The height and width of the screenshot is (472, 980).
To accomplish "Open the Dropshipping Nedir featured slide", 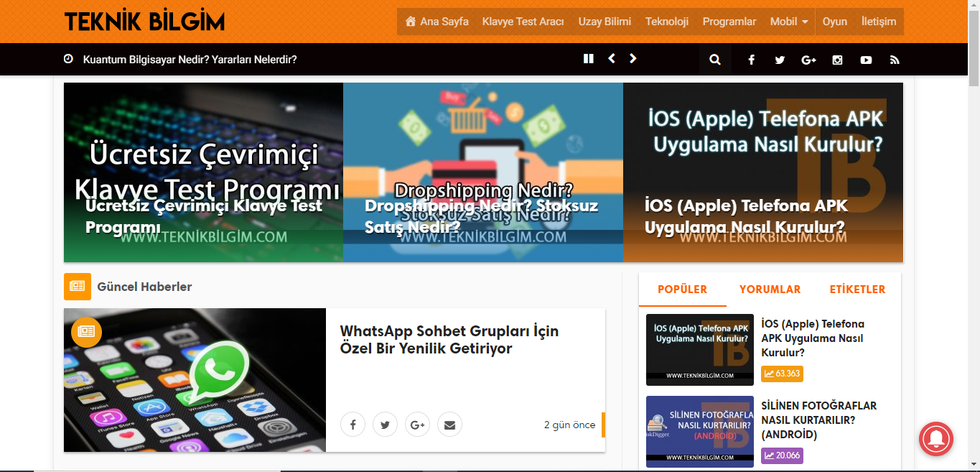I will [483, 172].
